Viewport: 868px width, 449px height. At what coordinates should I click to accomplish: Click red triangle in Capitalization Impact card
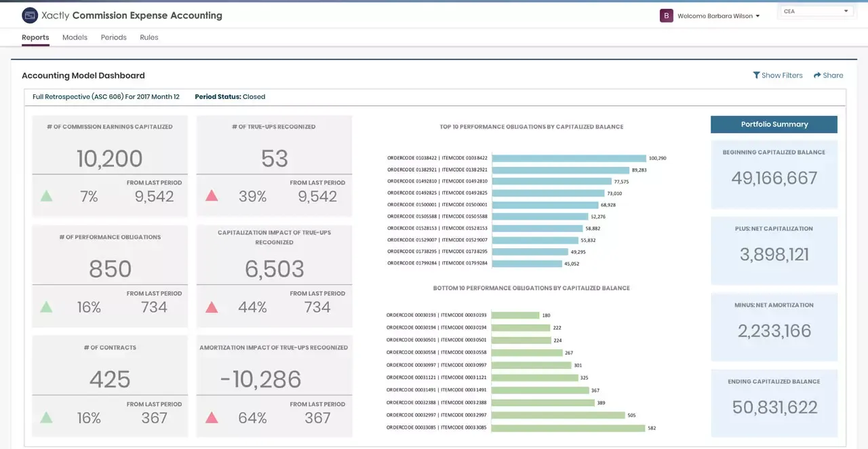click(212, 307)
